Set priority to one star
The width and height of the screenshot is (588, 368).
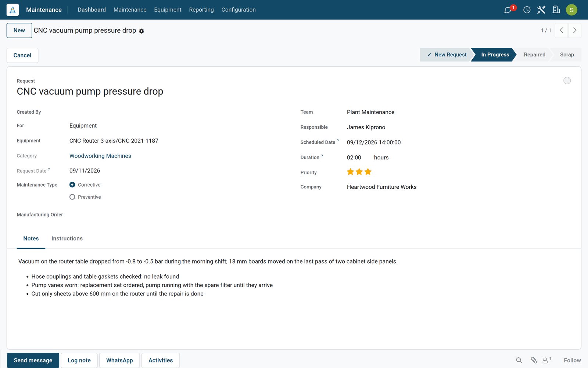[350, 172]
